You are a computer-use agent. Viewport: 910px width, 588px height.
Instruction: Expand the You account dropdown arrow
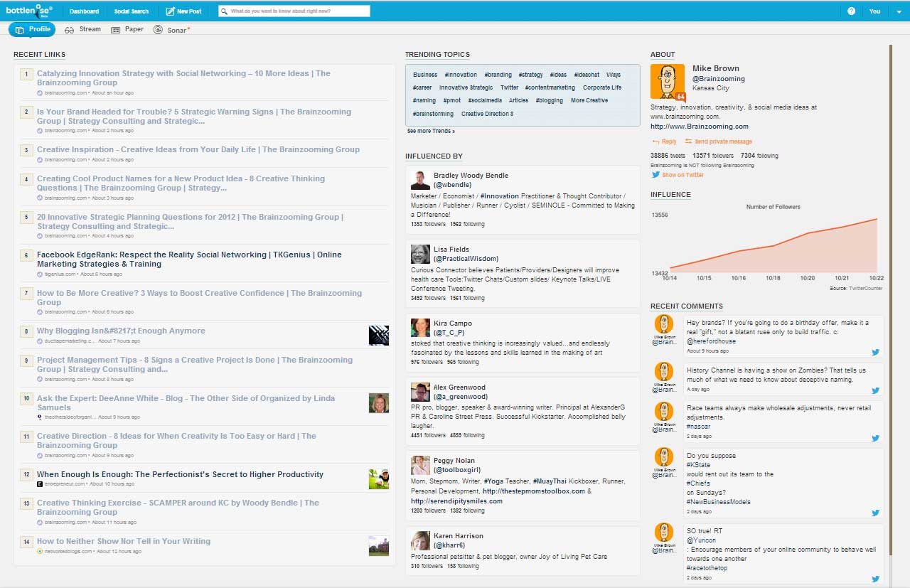click(899, 12)
